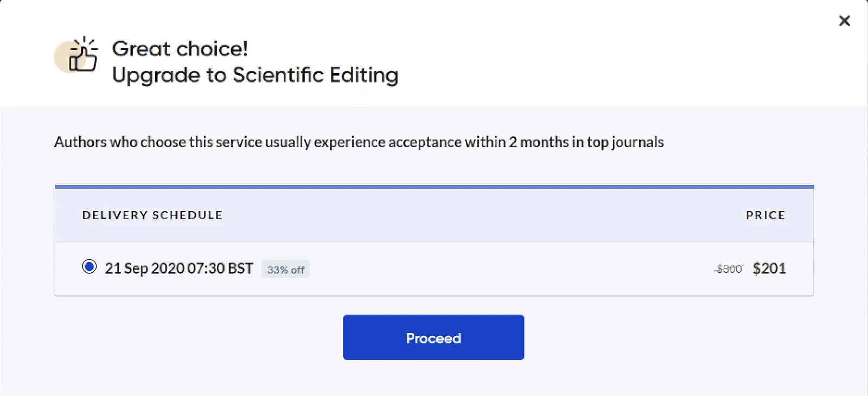Click the 21 Sep 2020 07:30 BST label

click(x=179, y=269)
